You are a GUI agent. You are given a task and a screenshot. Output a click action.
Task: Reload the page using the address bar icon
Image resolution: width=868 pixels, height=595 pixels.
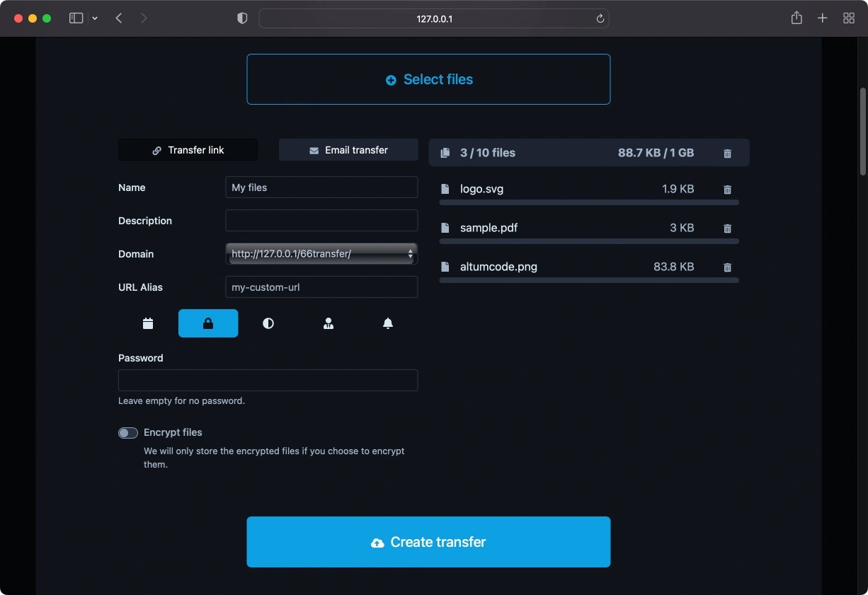599,18
